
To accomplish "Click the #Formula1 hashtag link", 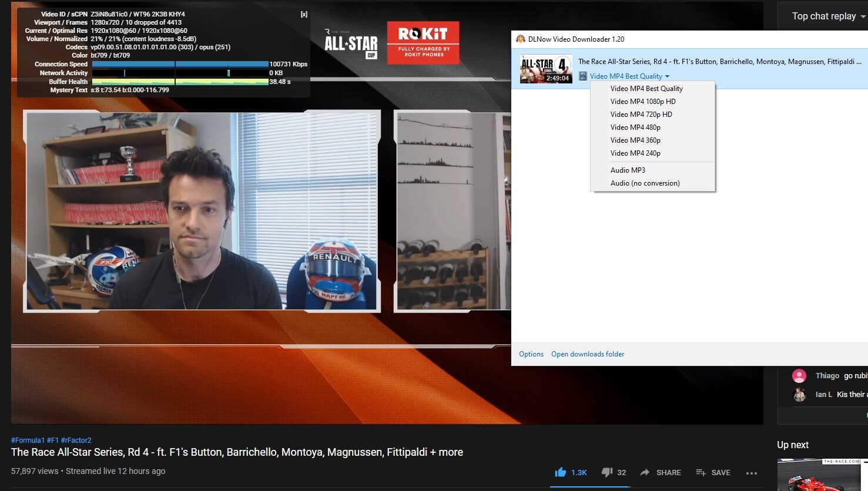I will point(28,440).
